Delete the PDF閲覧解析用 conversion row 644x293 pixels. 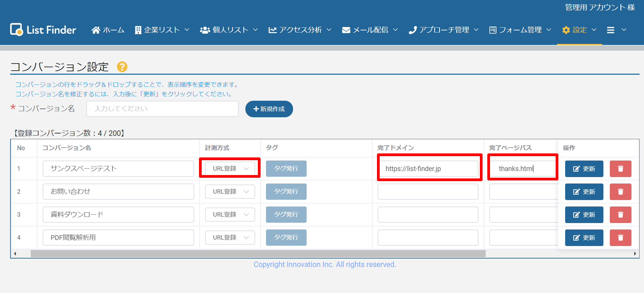tap(620, 238)
